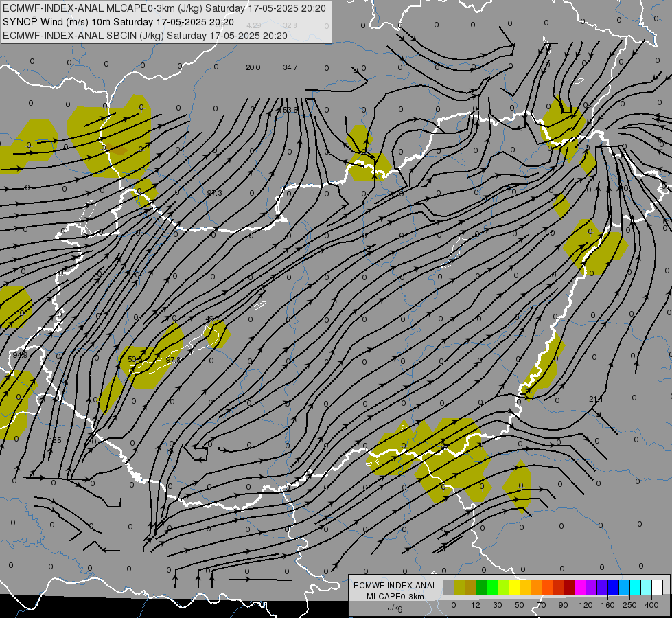
Task: Click the map value 20.0
Action: click(253, 67)
